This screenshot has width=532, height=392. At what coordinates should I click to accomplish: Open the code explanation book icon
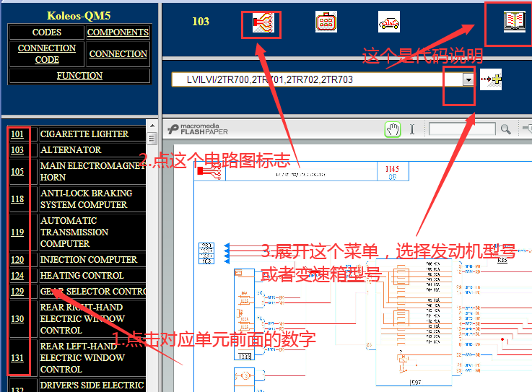click(515, 22)
